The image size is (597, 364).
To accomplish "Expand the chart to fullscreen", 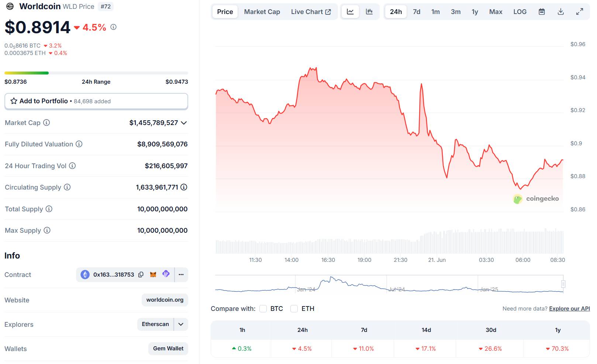I will pyautogui.click(x=580, y=12).
